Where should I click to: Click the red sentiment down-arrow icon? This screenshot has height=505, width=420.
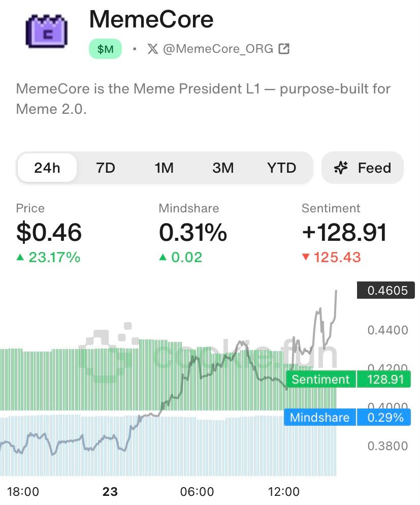(306, 258)
